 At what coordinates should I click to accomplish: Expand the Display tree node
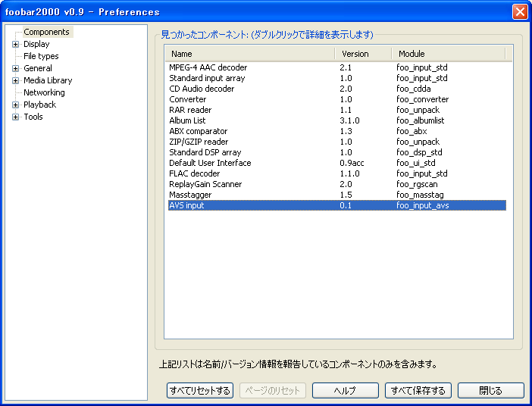click(15, 44)
